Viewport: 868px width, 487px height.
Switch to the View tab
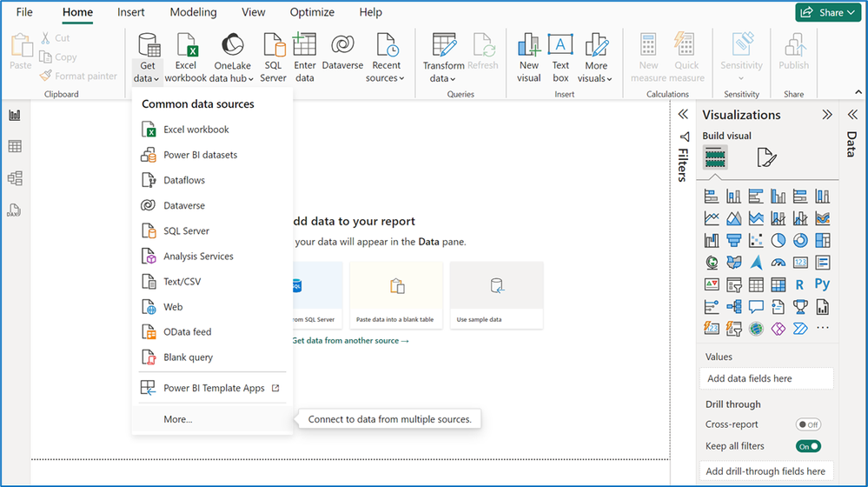pos(253,12)
